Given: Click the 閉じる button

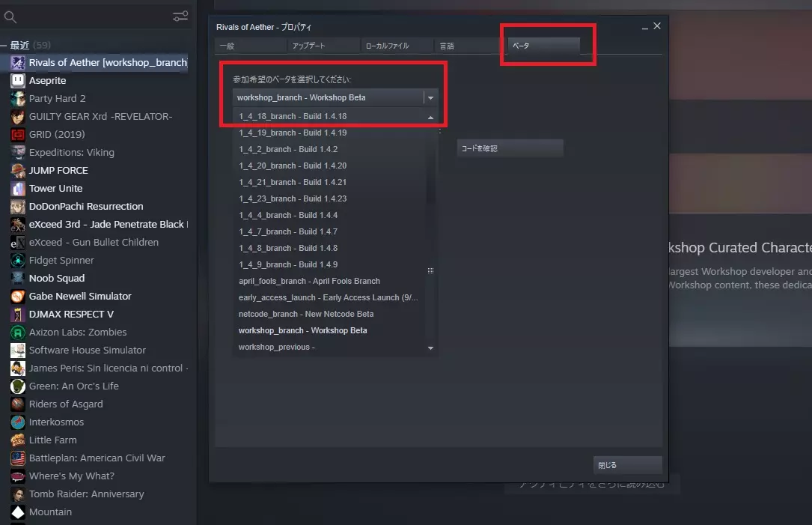Looking at the screenshot, I should pyautogui.click(x=627, y=465).
